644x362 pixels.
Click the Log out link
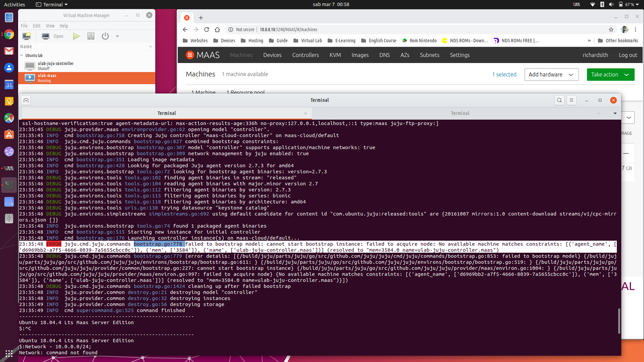pyautogui.click(x=628, y=55)
